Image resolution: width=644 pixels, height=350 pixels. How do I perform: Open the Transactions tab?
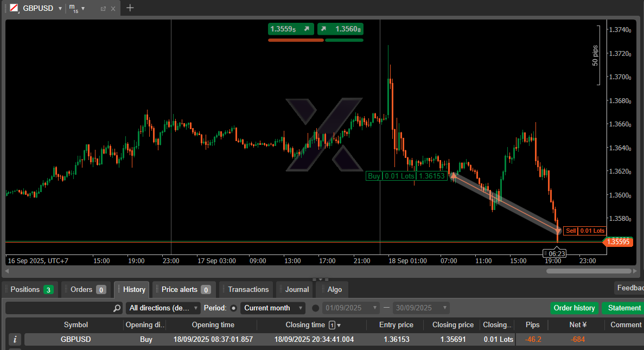pyautogui.click(x=248, y=289)
